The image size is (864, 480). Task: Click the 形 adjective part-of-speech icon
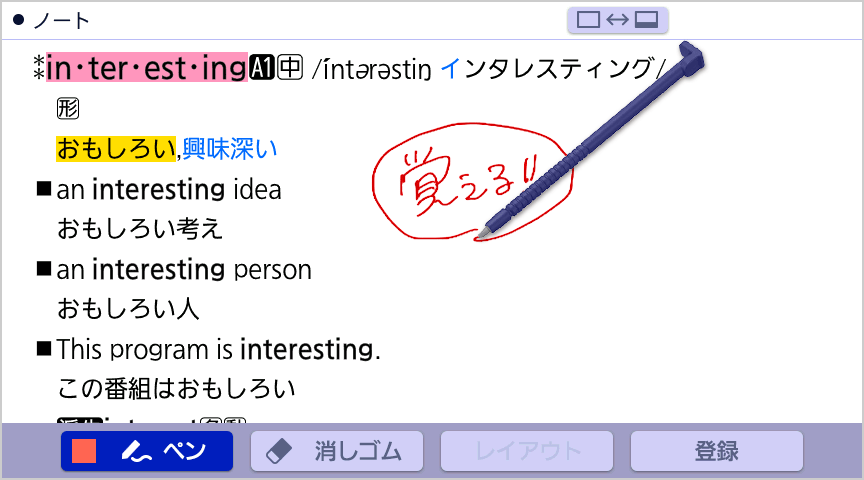pyautogui.click(x=68, y=109)
